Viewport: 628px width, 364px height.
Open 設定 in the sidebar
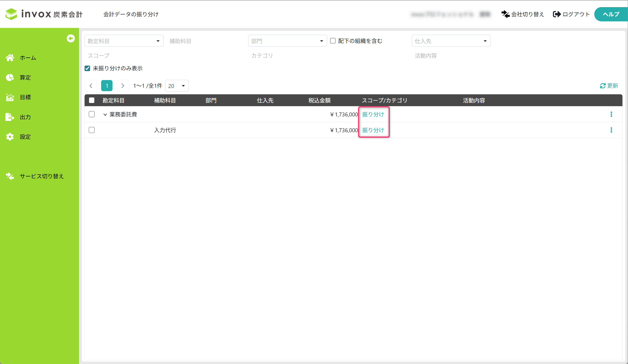tap(25, 137)
